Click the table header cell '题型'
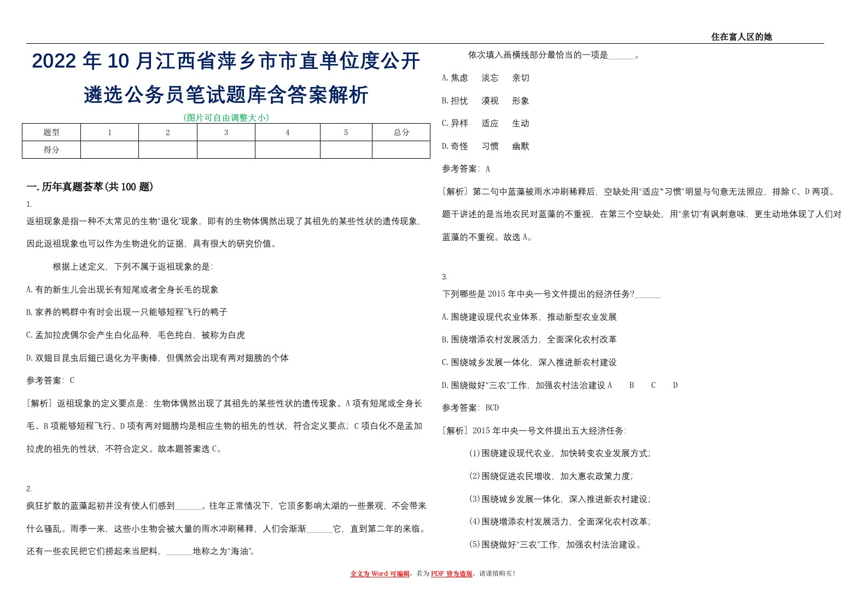Viewport: 868px width, 614px height. click(51, 132)
